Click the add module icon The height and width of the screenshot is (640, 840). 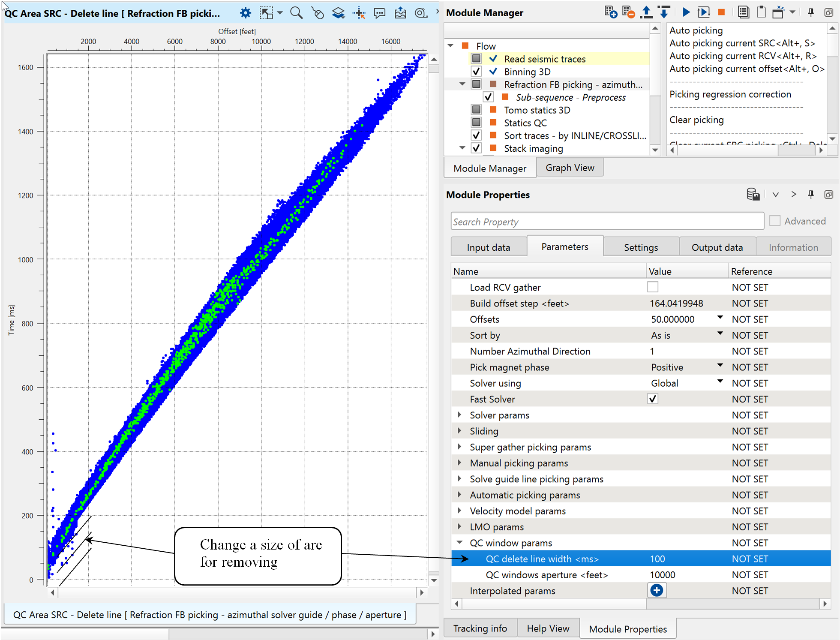coord(610,12)
